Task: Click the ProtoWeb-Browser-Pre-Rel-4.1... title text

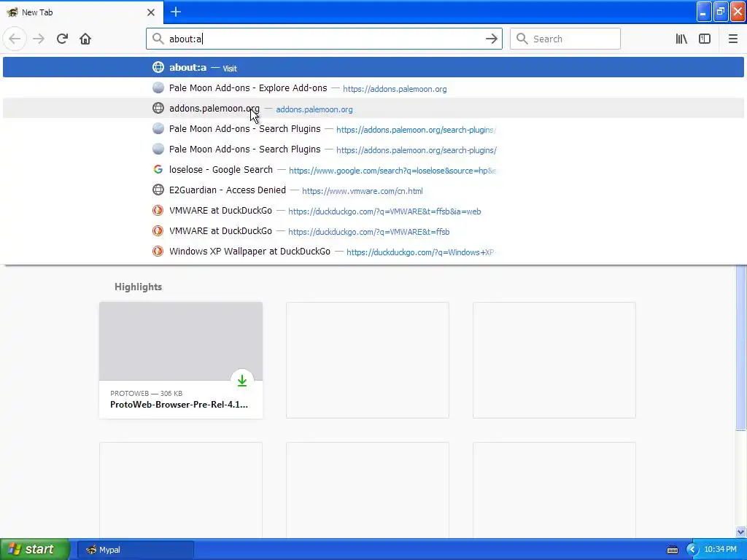Action: (x=179, y=404)
